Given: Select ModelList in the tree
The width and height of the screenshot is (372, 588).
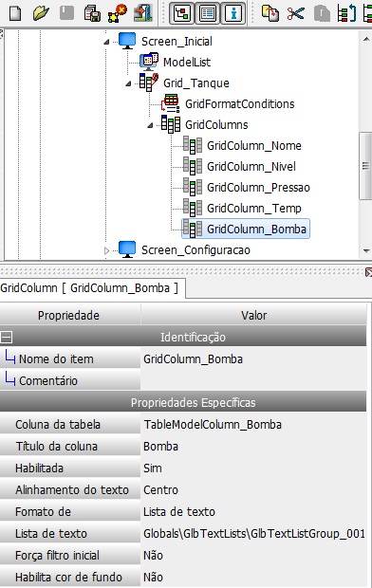Looking at the screenshot, I should pyautogui.click(x=187, y=62).
